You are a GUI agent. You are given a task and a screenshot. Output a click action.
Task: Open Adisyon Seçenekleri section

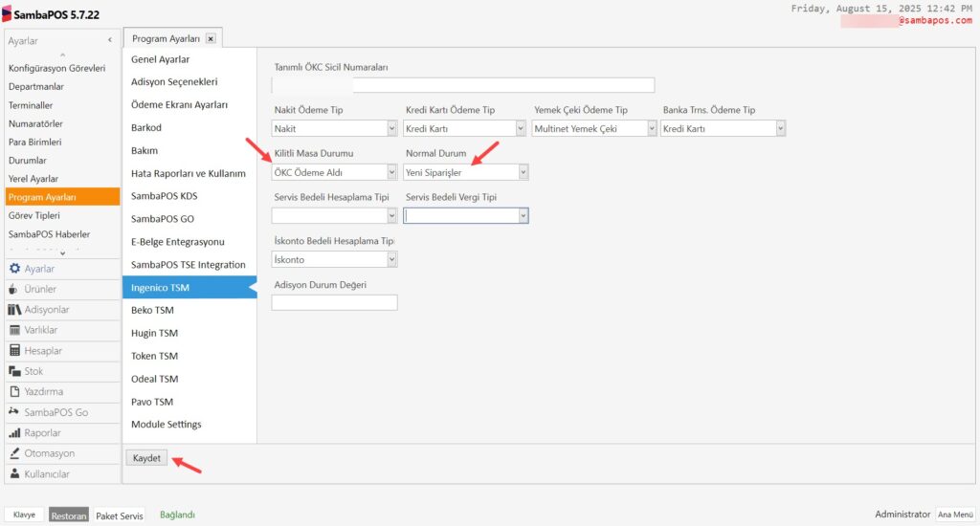point(189,82)
